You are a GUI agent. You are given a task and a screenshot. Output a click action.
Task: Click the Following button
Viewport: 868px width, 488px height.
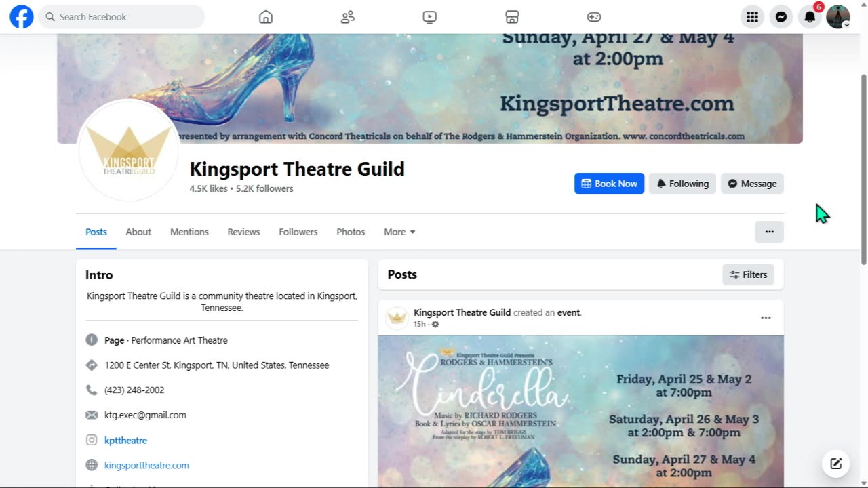click(x=682, y=184)
